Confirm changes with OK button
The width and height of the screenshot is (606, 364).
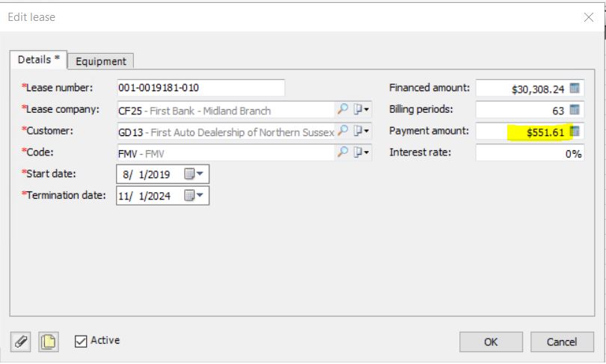[491, 342]
